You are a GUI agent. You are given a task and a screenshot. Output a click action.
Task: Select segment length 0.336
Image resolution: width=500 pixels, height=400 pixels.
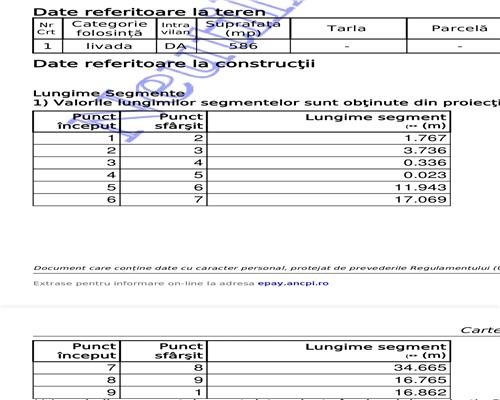click(x=425, y=163)
